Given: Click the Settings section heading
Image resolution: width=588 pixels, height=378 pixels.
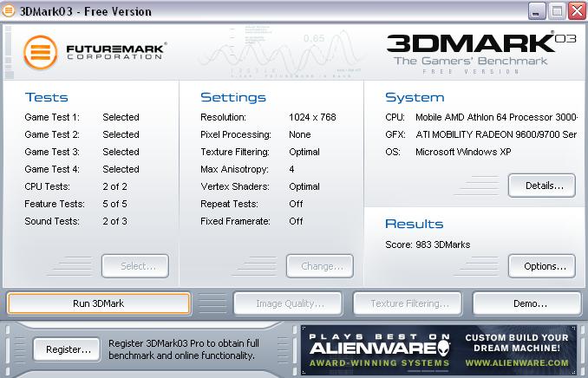Looking at the screenshot, I should tap(233, 97).
